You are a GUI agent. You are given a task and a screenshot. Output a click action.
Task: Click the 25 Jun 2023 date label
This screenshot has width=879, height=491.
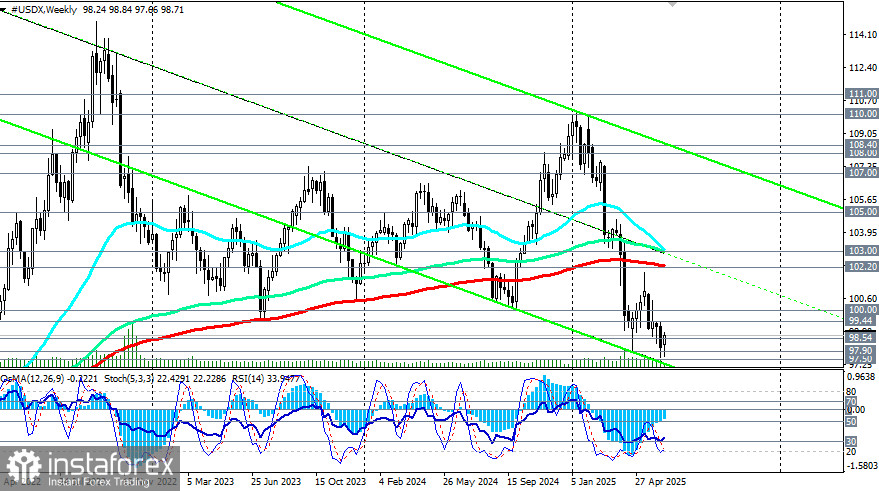[276, 481]
